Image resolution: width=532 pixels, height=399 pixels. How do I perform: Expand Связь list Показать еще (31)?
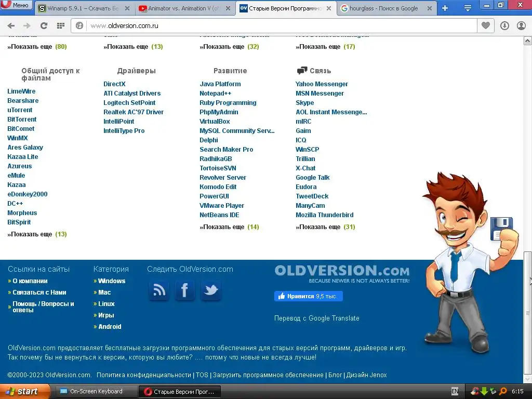tap(325, 227)
